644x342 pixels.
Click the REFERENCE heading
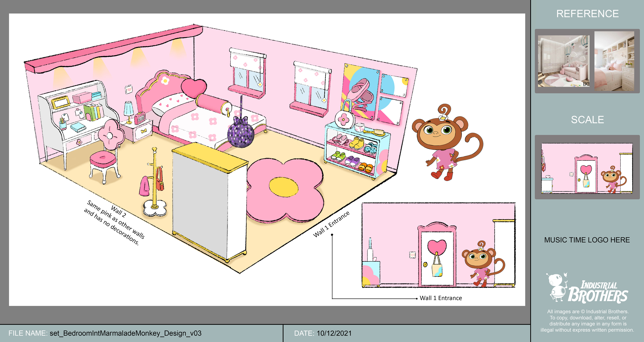tap(587, 14)
